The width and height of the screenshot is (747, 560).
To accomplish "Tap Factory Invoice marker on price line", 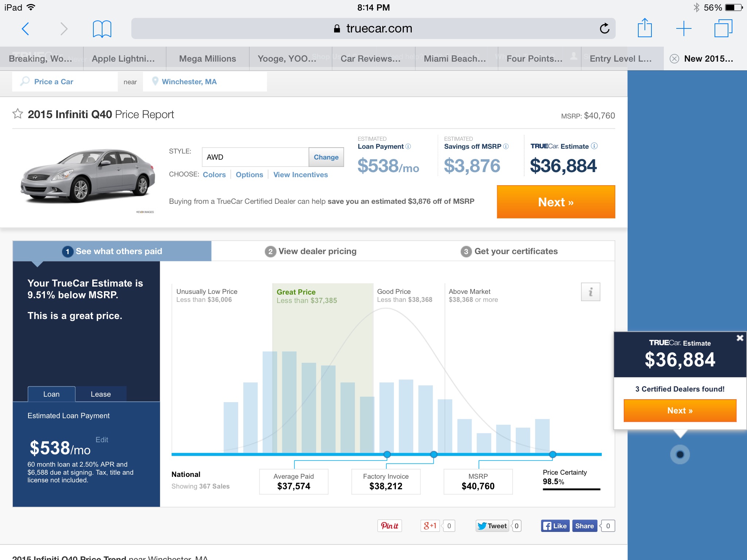I will (x=434, y=454).
